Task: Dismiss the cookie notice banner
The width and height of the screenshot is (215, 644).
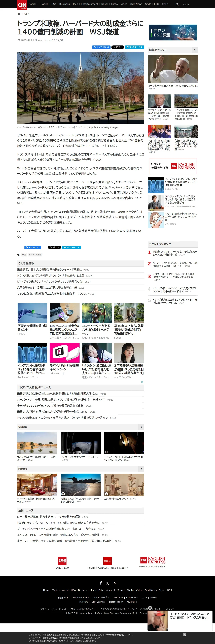Action: (185, 635)
